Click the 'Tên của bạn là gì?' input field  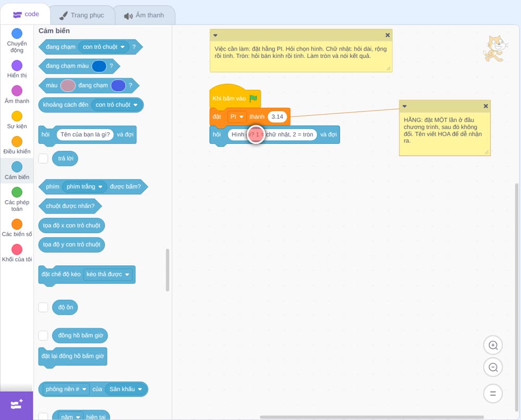point(85,134)
